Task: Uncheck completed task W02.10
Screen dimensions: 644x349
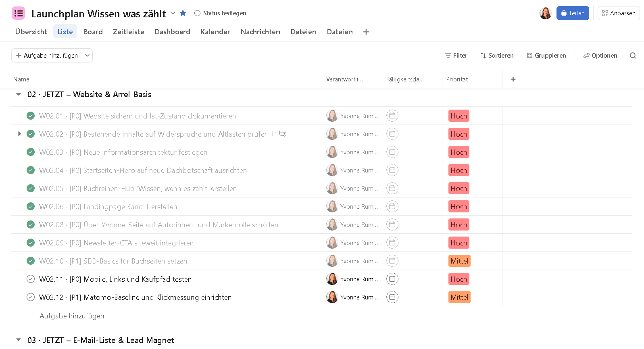Action: [31, 261]
